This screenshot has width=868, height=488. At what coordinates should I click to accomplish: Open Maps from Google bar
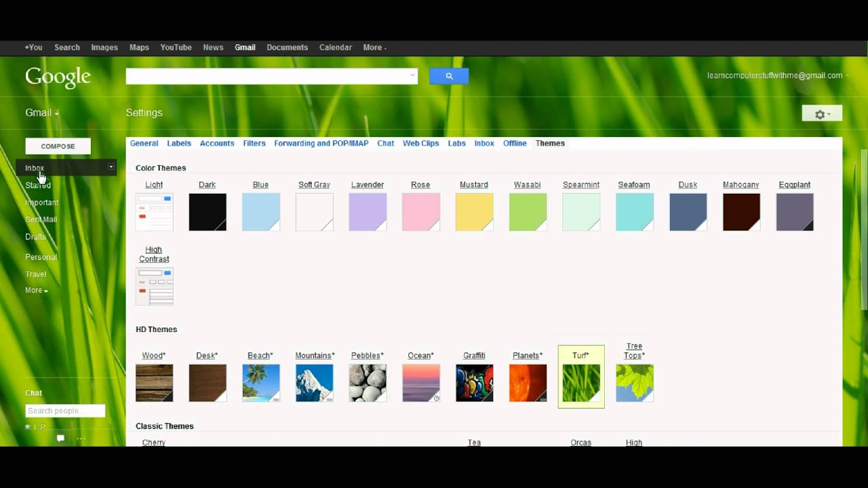(139, 47)
